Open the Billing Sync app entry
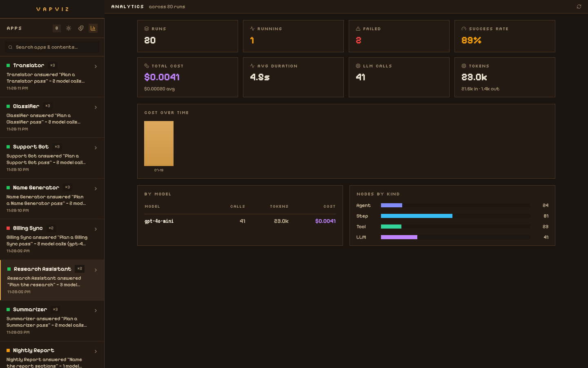The height and width of the screenshot is (368, 588). [52, 240]
